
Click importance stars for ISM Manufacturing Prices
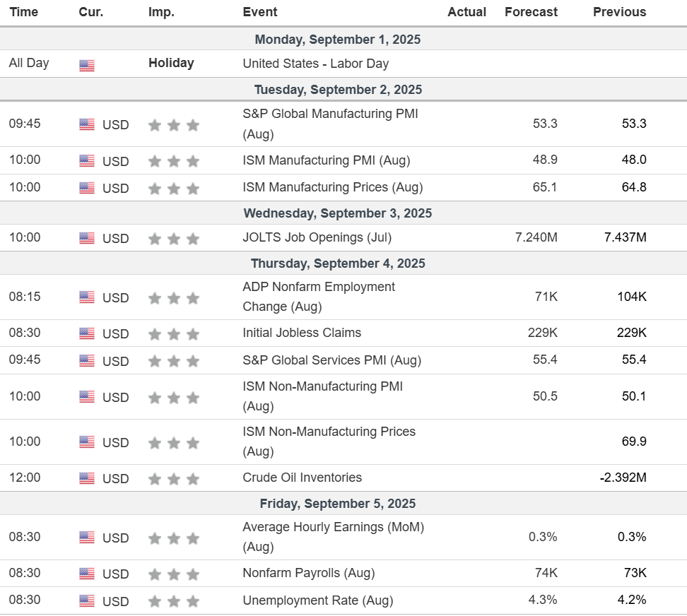click(174, 189)
